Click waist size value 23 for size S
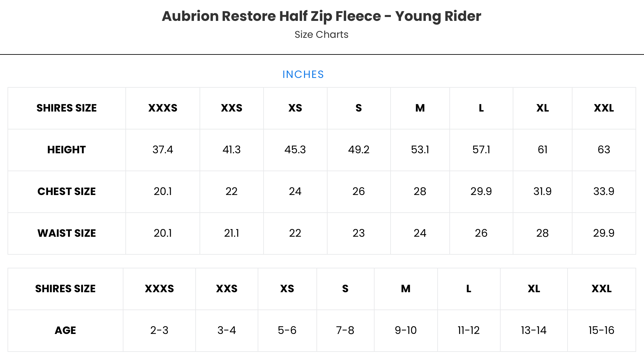This screenshot has width=644, height=362. coord(359,233)
